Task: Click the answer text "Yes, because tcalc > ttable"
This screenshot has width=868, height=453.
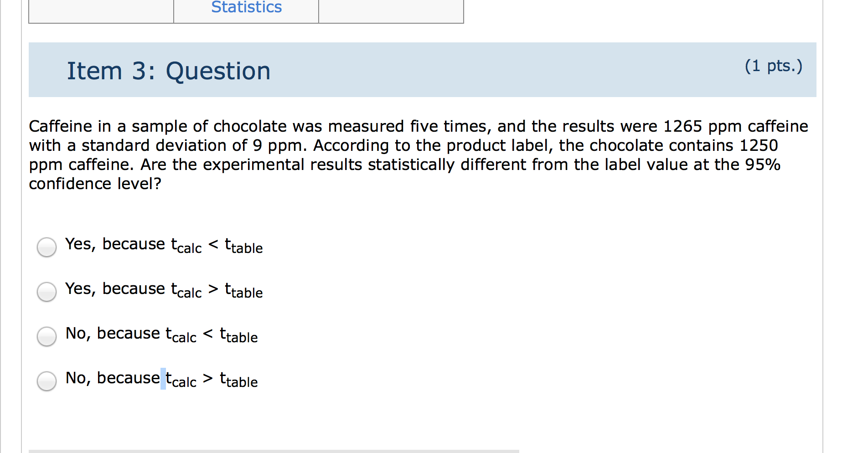Action: (x=164, y=290)
